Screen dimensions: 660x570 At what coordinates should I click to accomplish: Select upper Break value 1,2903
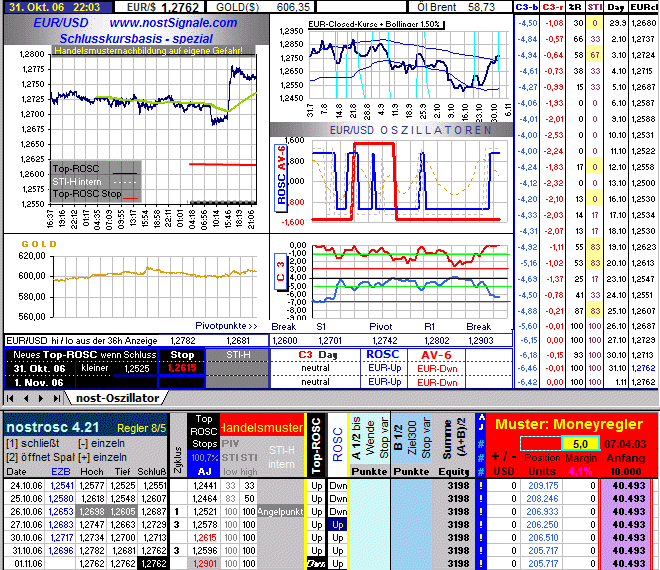click(481, 341)
